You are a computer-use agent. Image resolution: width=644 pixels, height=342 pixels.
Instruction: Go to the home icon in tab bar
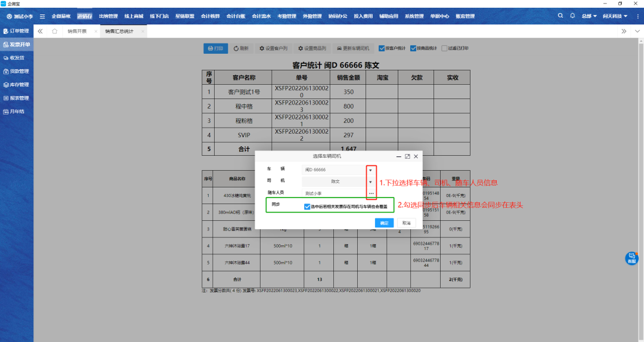(55, 31)
